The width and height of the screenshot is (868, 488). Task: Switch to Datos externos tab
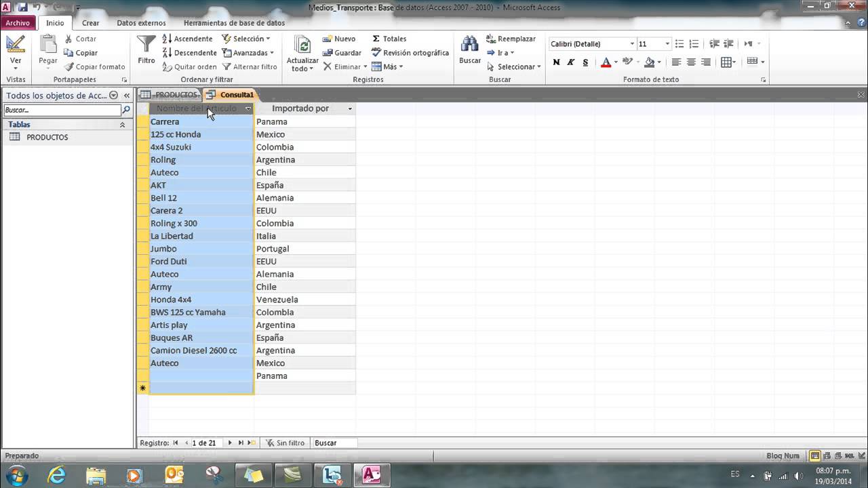[141, 23]
